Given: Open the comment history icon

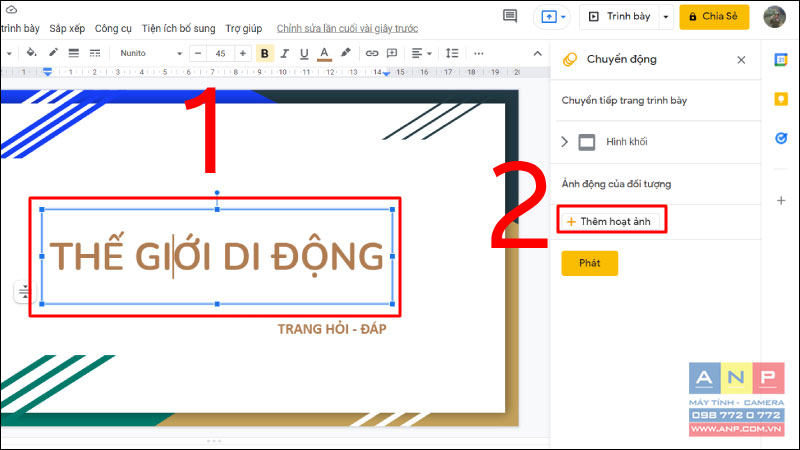Looking at the screenshot, I should click(510, 16).
